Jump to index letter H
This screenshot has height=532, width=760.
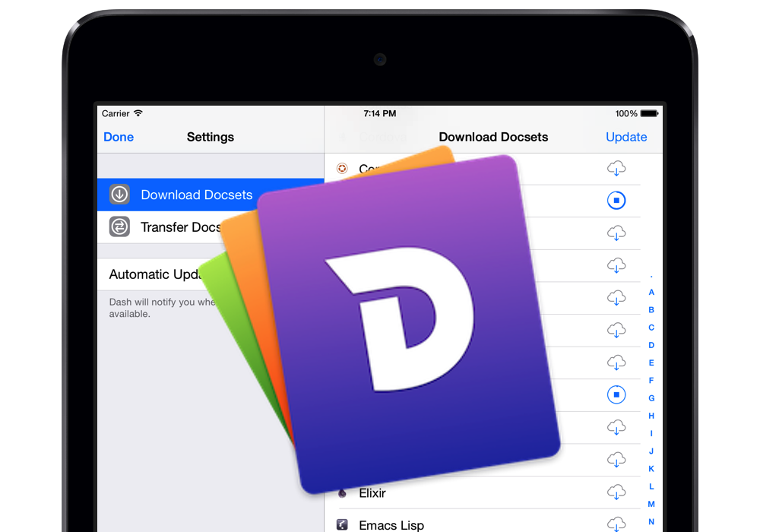[651, 416]
